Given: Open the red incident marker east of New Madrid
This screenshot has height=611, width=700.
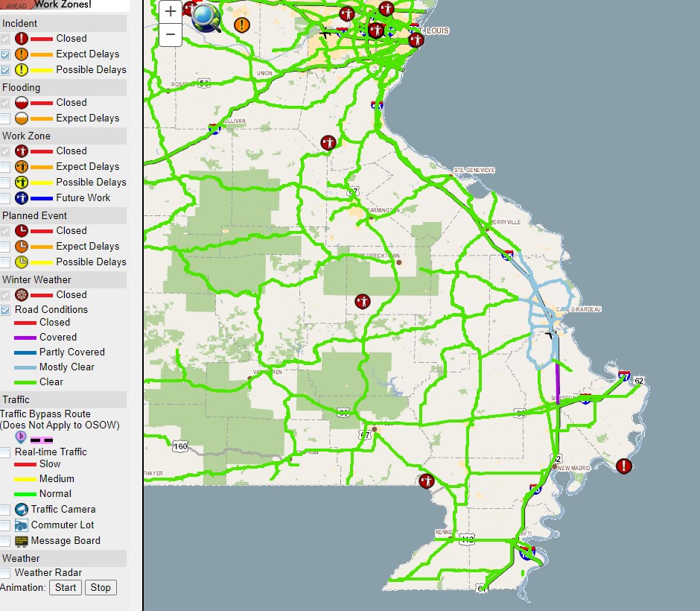Looking at the screenshot, I should (x=623, y=466).
